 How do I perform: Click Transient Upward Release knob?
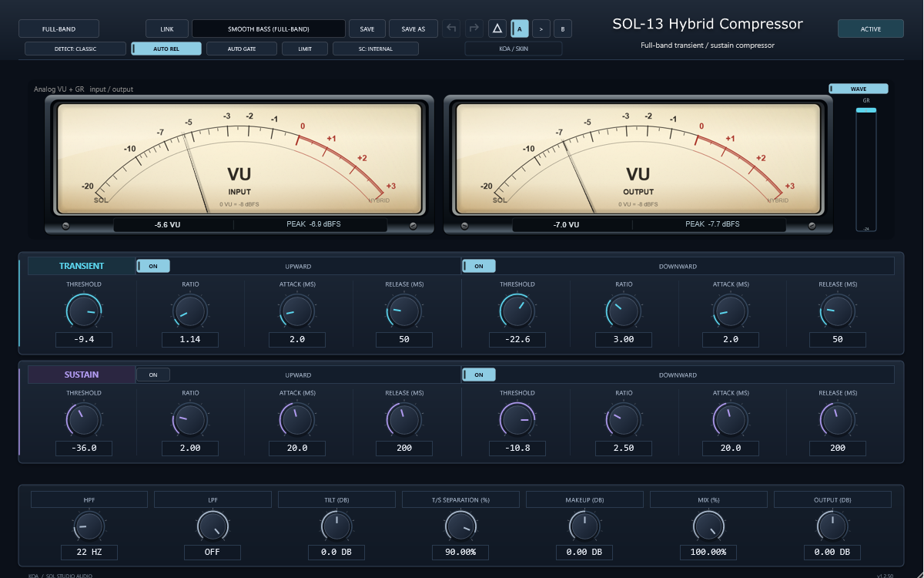tap(404, 311)
